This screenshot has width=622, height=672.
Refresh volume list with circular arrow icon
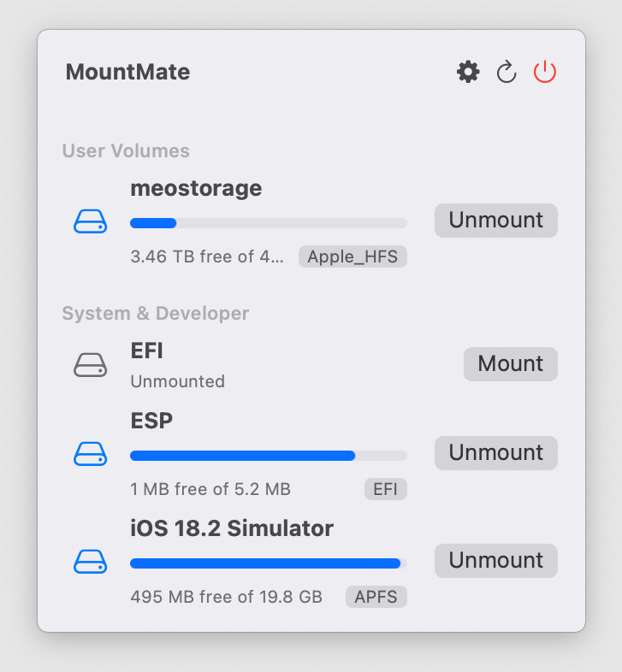[506, 72]
